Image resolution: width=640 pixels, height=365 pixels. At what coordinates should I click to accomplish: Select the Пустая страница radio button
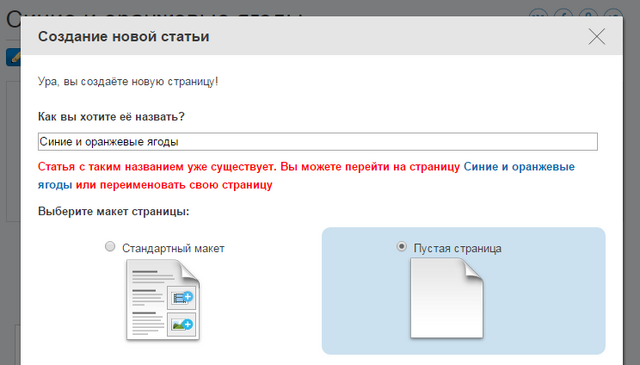pyautogui.click(x=402, y=247)
